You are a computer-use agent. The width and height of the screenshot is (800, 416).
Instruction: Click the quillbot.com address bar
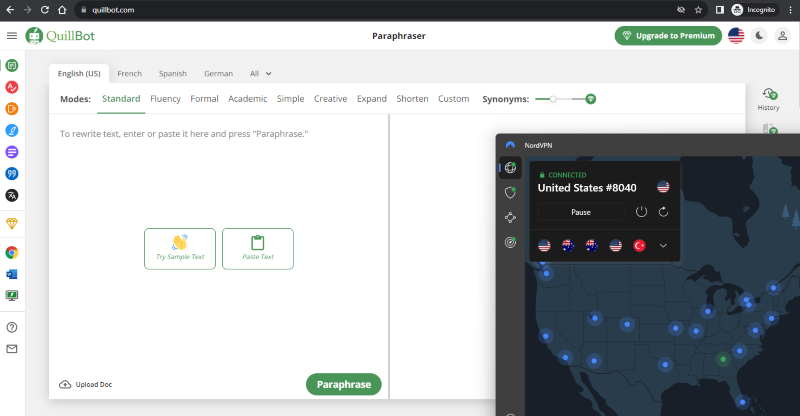[x=378, y=10]
